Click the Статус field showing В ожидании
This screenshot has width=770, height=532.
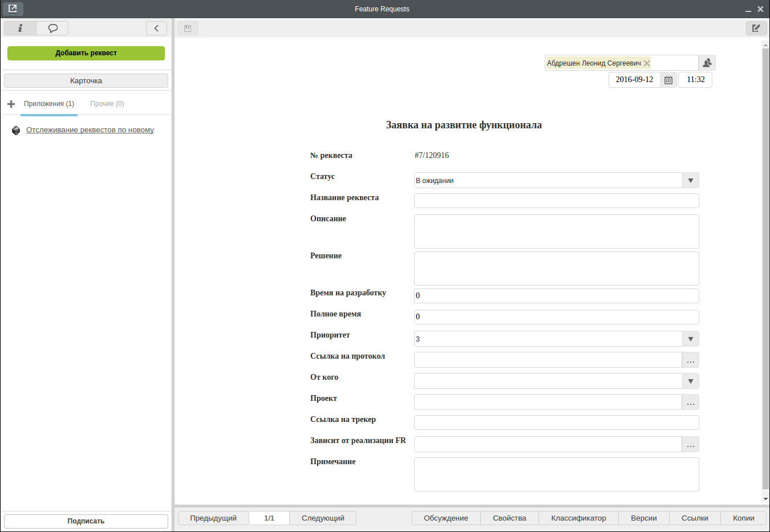click(548, 180)
